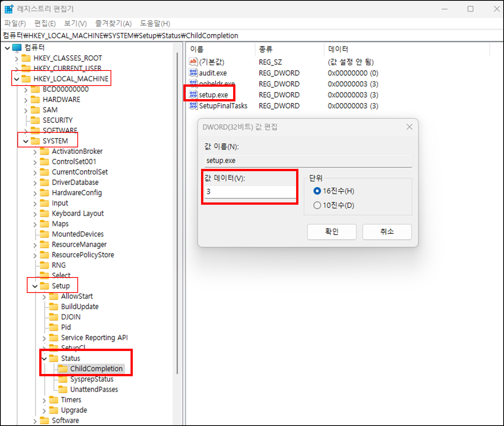Click the SECURITY folder icon
Image resolution: width=504 pixels, height=426 pixels.
click(x=35, y=120)
